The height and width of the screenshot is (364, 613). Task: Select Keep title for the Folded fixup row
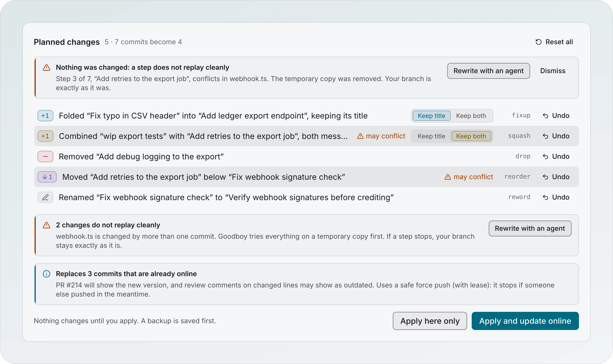pyautogui.click(x=431, y=116)
